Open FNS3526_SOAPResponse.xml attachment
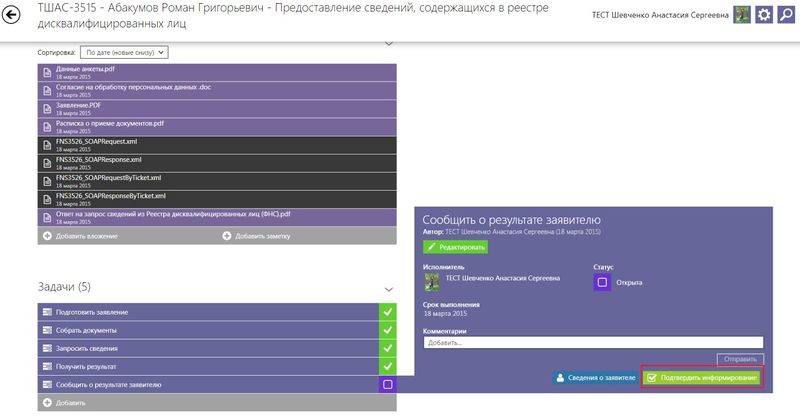 click(217, 163)
